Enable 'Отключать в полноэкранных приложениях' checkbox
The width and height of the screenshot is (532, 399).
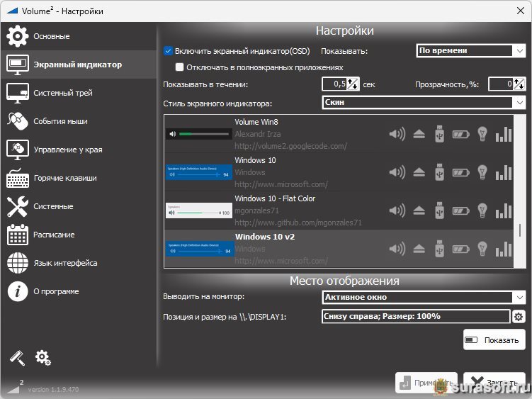pos(179,67)
